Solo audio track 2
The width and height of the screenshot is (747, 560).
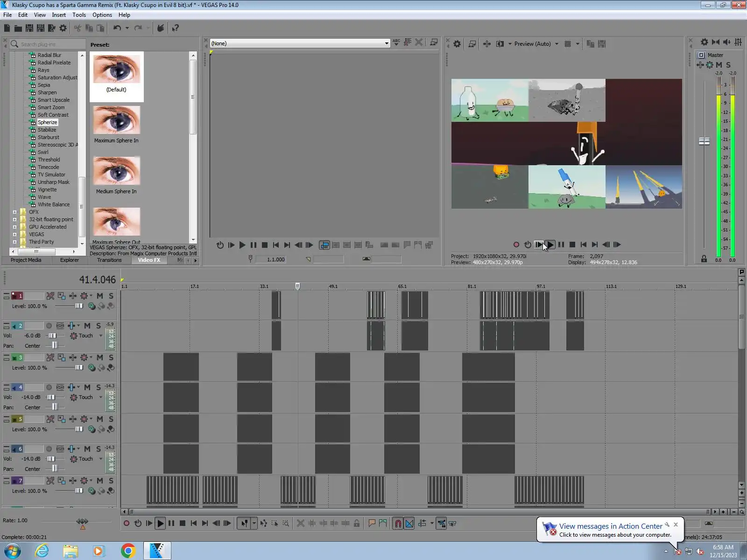[99, 326]
